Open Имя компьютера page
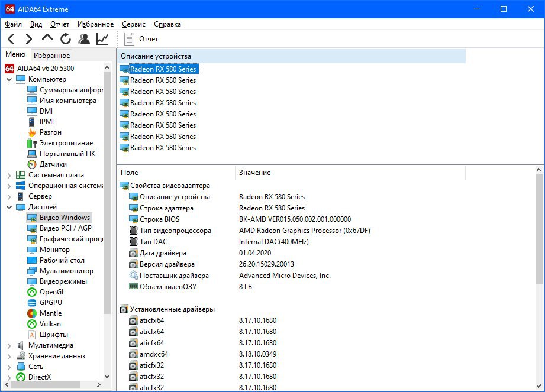This screenshot has height=392, width=545. point(62,101)
